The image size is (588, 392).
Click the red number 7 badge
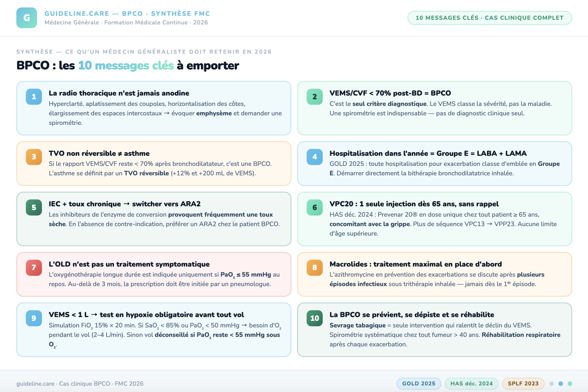point(34,267)
